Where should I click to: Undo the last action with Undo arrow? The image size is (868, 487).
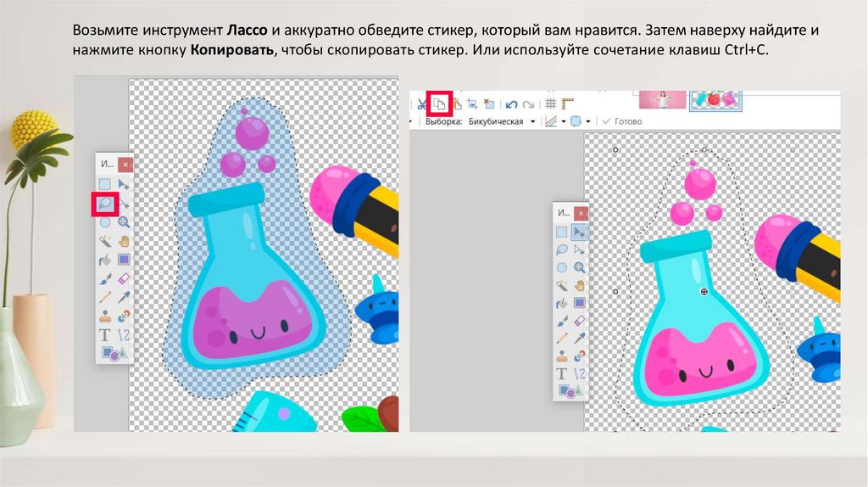(x=511, y=104)
